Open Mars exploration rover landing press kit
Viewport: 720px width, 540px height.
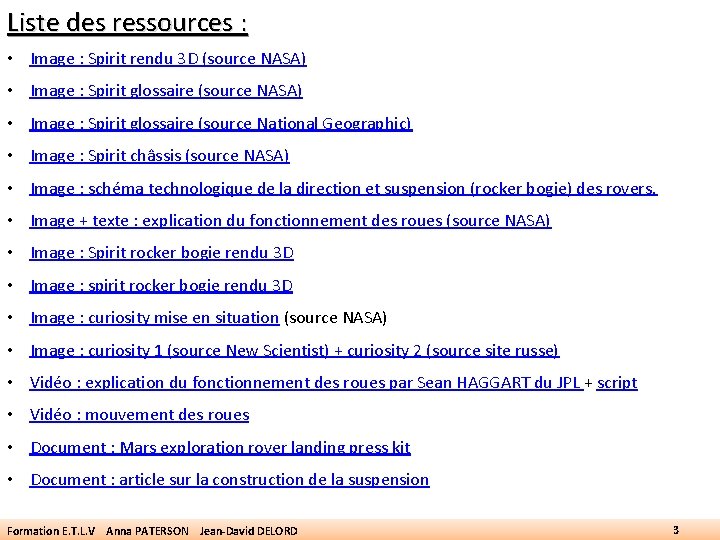220,447
